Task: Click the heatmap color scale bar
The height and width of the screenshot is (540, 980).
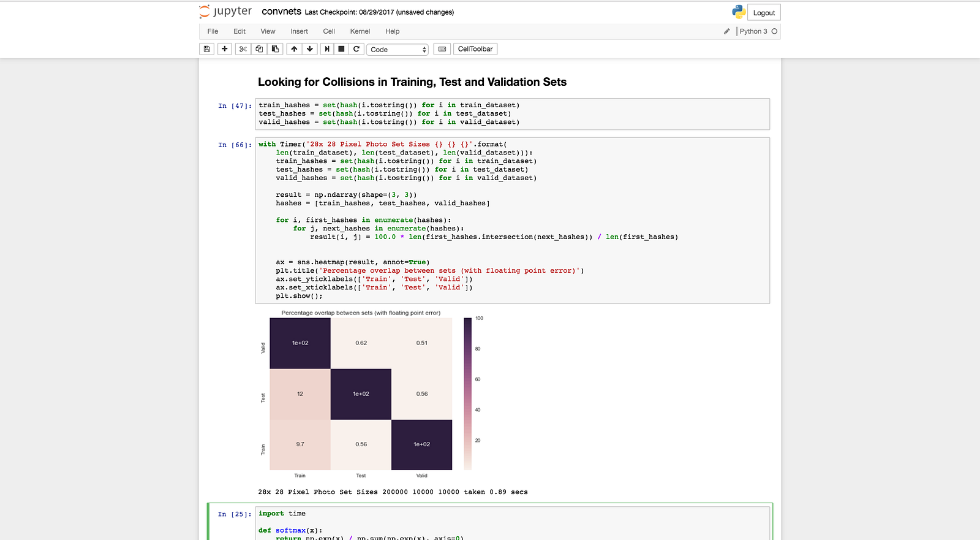Action: 468,394
